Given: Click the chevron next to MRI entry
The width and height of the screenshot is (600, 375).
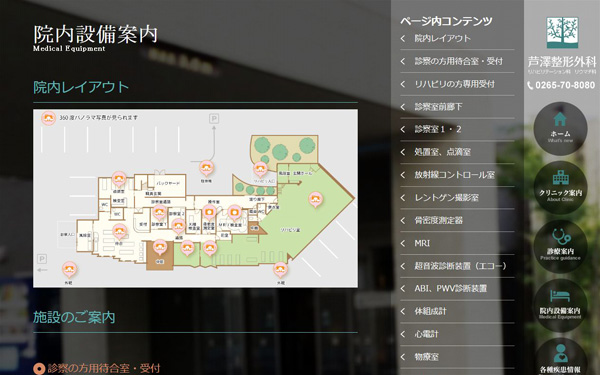Looking at the screenshot, I should [x=403, y=243].
